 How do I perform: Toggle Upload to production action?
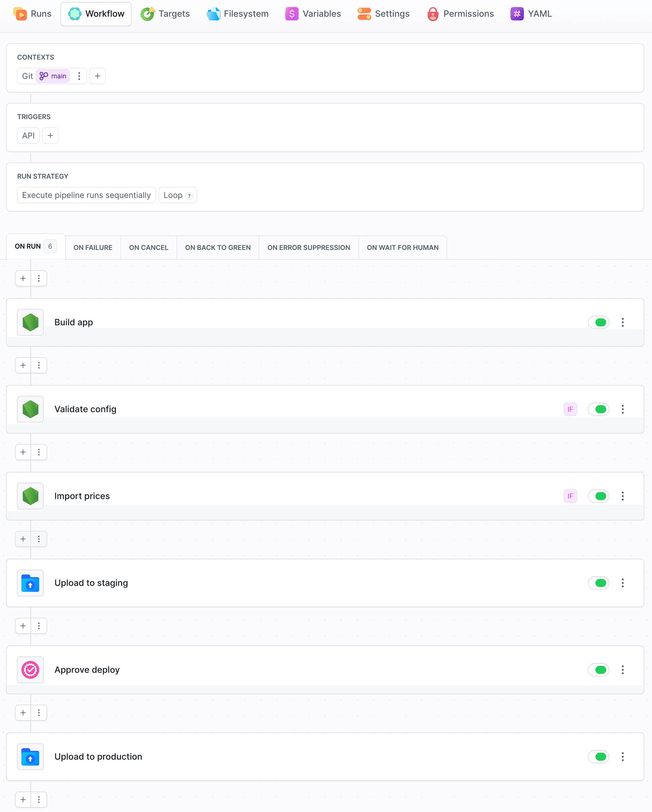click(x=599, y=757)
